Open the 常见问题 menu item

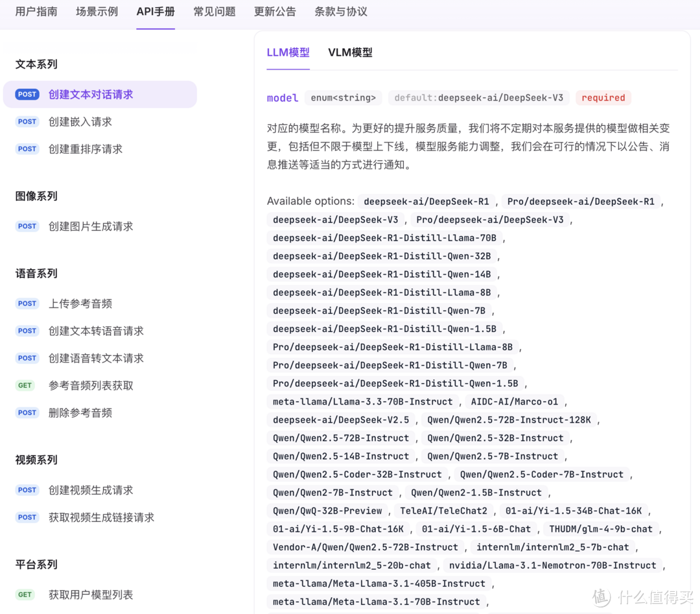point(215,12)
